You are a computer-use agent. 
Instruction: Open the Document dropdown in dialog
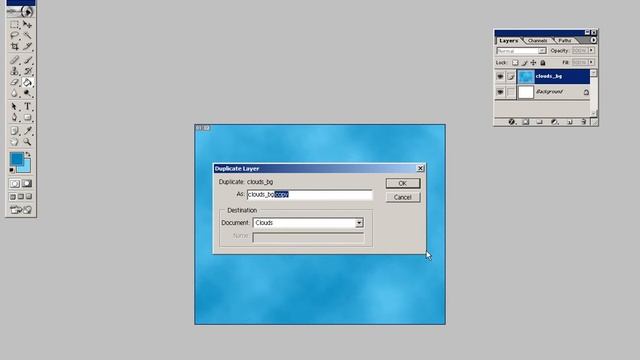[359, 223]
